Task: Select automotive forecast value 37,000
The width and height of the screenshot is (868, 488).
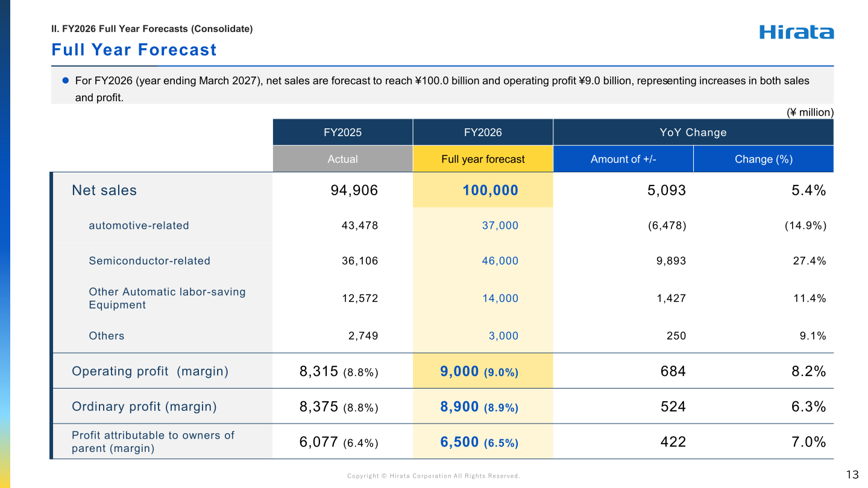Action: (x=500, y=225)
